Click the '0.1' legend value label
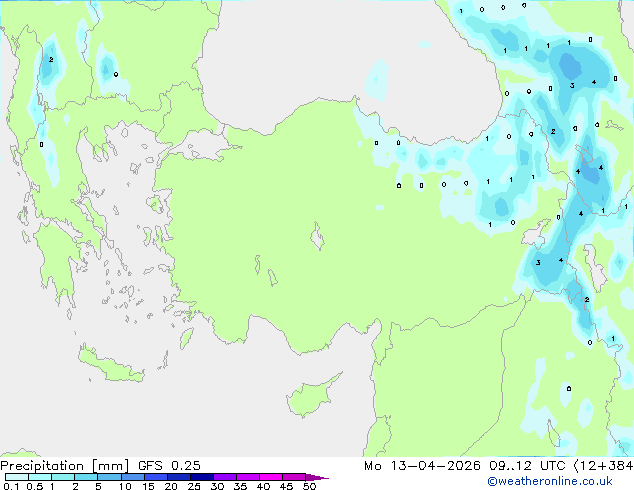 point(11,486)
